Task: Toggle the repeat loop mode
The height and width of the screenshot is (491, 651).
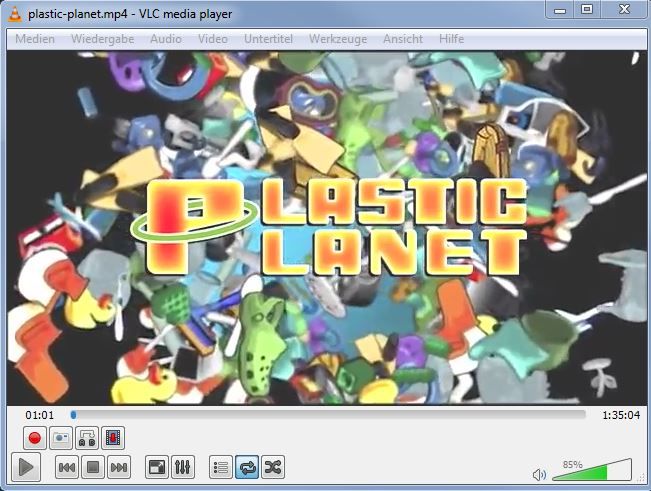Action: pyautogui.click(x=247, y=467)
